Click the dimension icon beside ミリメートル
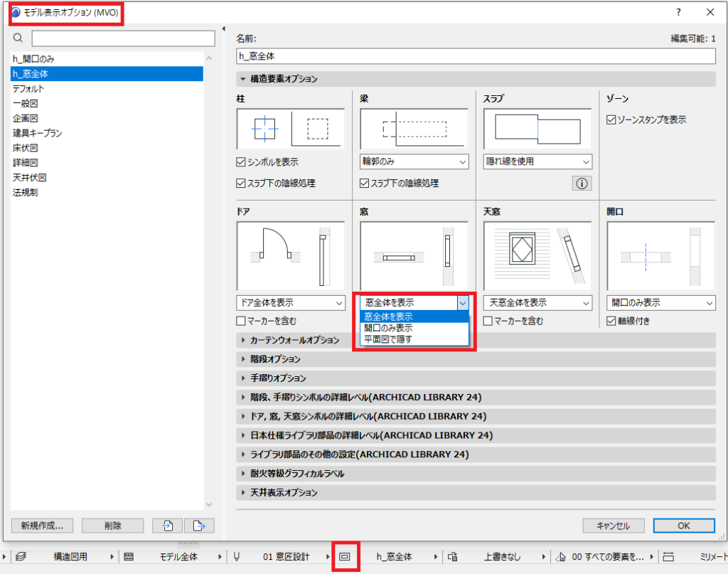 [x=668, y=556]
